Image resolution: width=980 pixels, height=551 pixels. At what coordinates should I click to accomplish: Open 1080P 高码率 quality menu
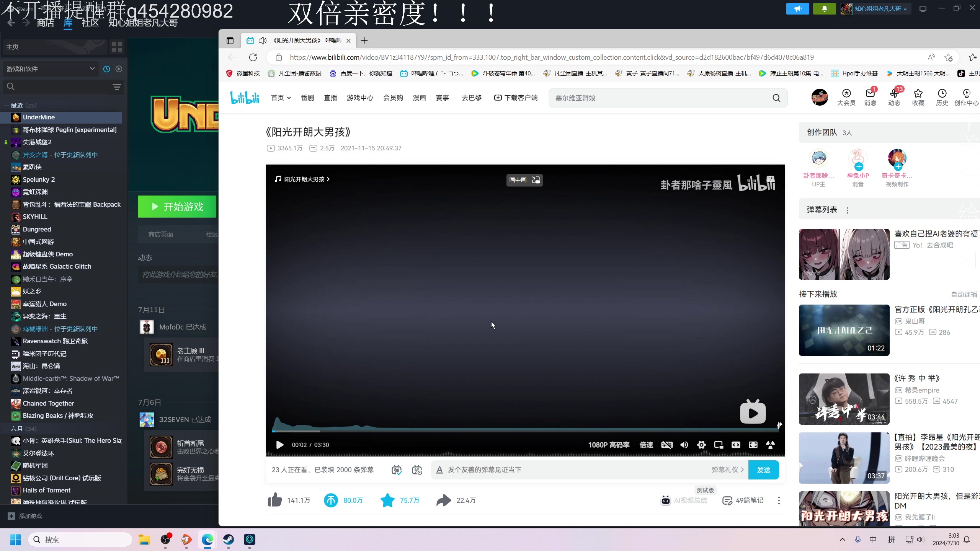pos(609,445)
